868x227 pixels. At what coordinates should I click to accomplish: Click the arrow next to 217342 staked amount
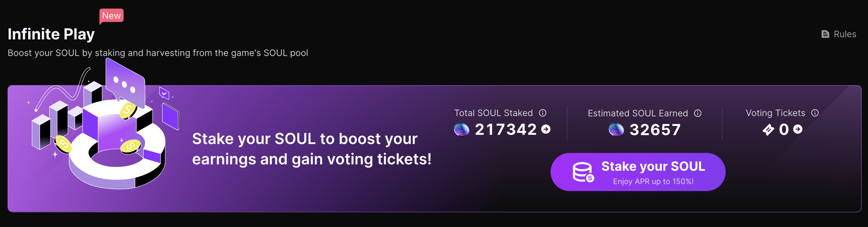pos(546,129)
